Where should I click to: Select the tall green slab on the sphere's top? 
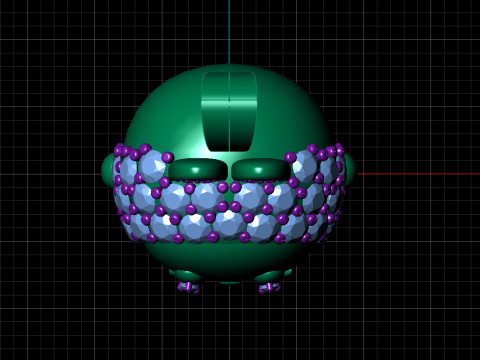229,111
